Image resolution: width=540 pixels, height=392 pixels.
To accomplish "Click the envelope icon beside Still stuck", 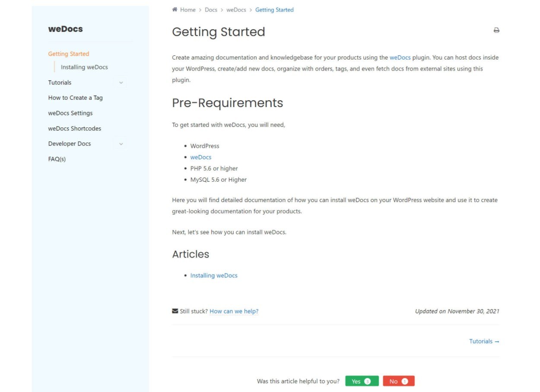I will (175, 311).
